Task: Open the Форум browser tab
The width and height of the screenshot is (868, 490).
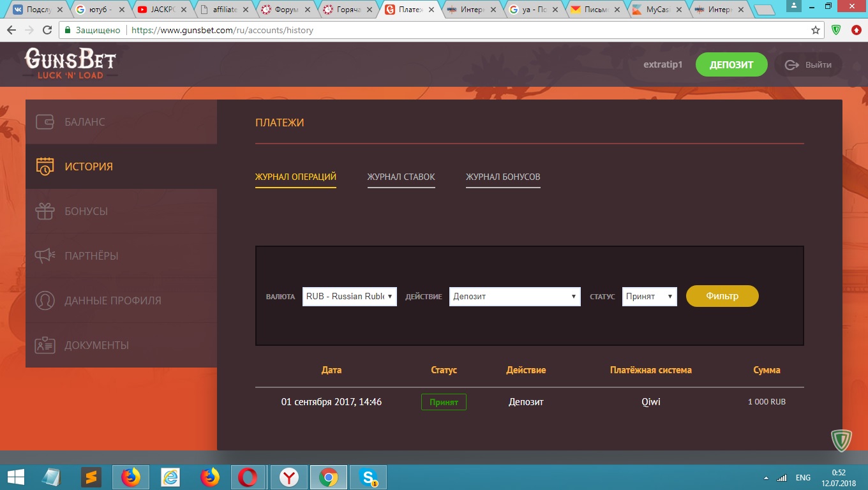Action: click(x=287, y=10)
